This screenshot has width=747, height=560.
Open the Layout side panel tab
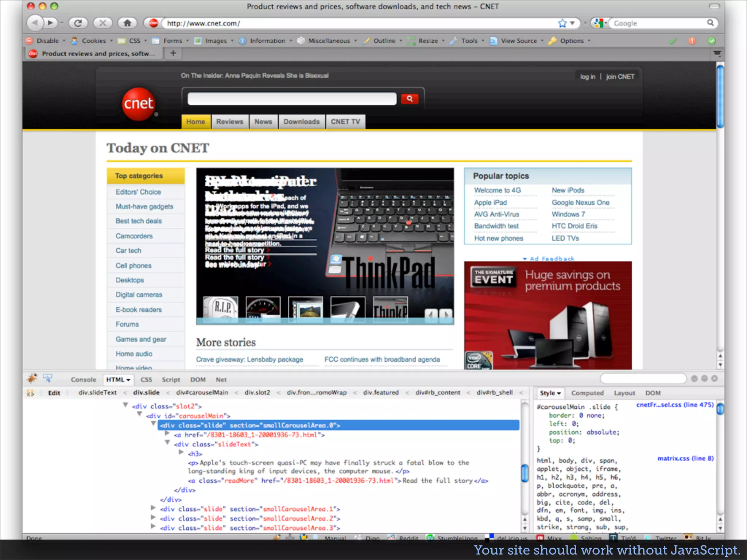click(x=624, y=393)
